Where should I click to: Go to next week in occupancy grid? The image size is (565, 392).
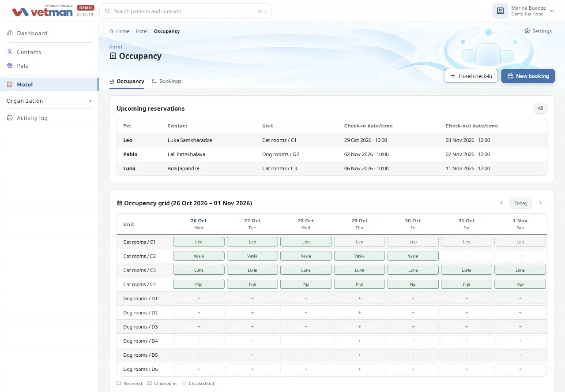coord(540,203)
